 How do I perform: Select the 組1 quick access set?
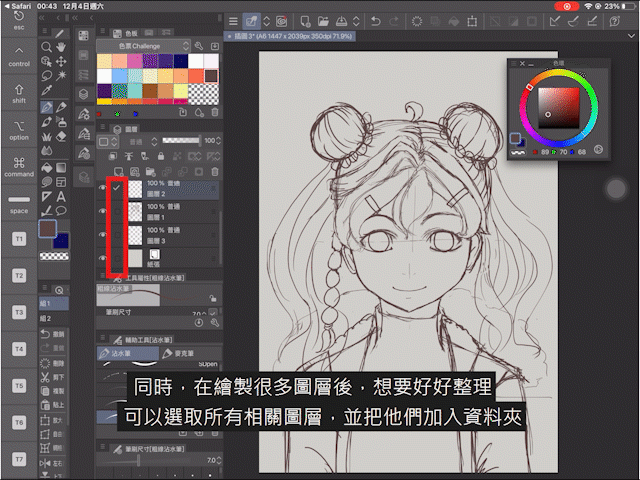pos(53,304)
